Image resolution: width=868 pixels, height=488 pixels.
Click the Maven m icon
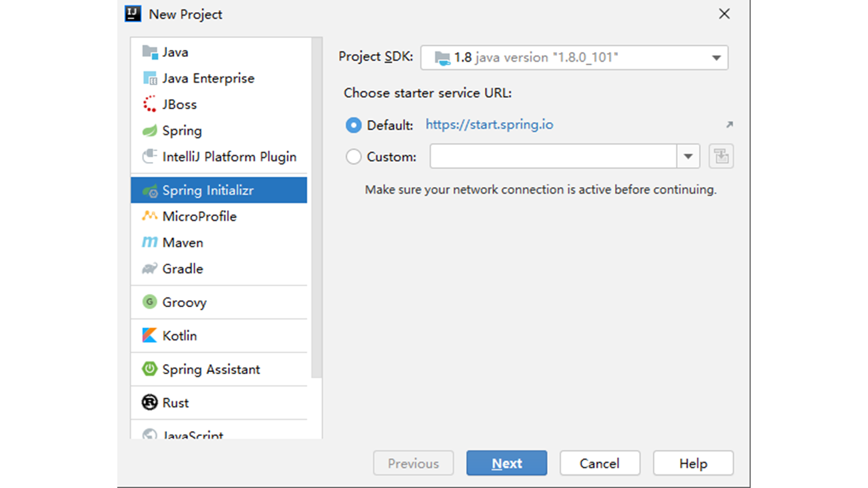coord(150,243)
